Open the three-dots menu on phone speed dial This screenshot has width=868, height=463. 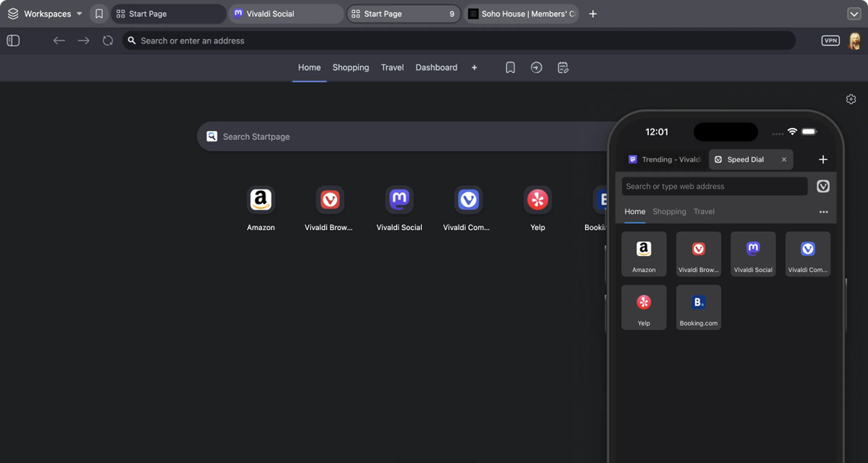pyautogui.click(x=824, y=212)
